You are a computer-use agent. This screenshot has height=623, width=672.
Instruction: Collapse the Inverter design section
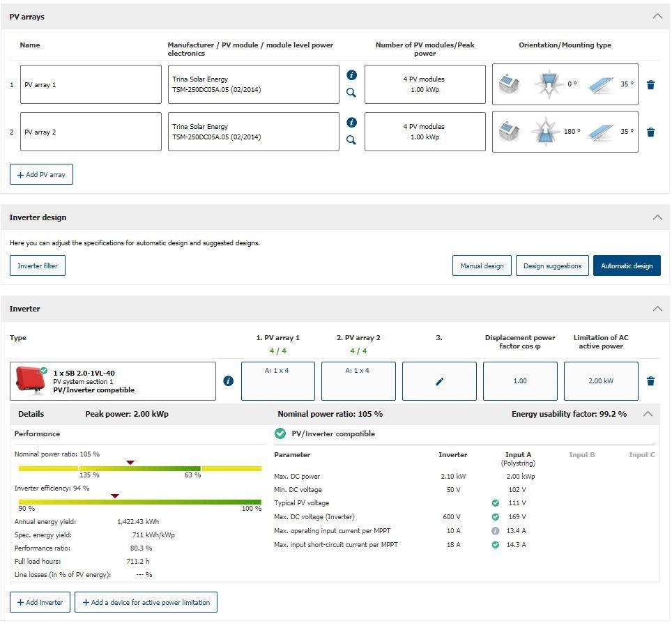click(657, 217)
